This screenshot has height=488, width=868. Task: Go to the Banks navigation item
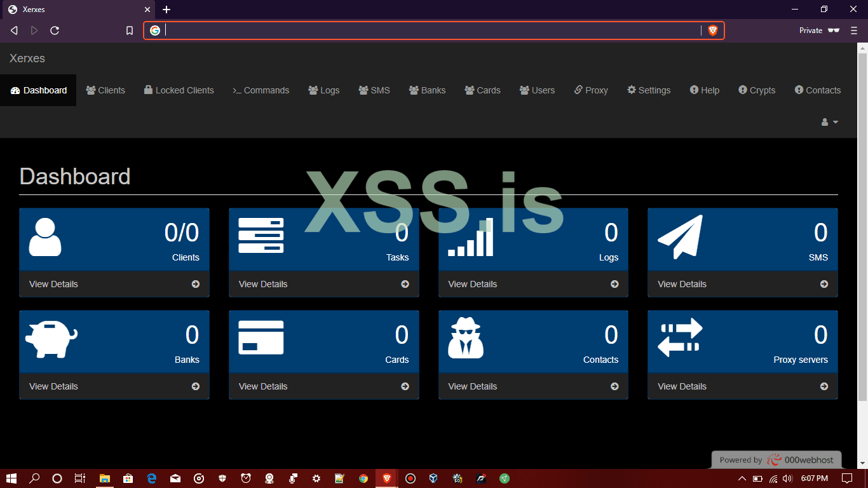(x=428, y=90)
